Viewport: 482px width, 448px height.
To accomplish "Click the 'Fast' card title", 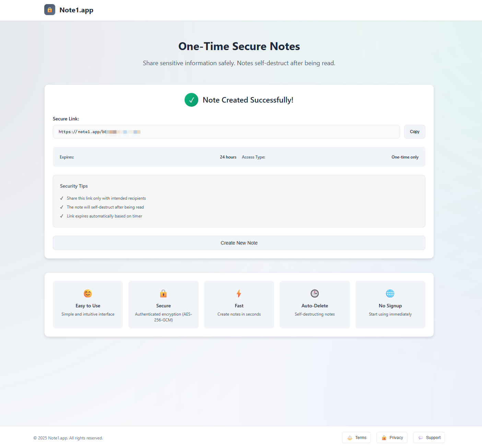I will click(239, 306).
